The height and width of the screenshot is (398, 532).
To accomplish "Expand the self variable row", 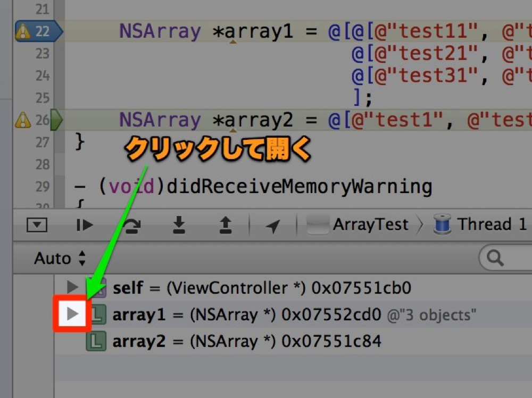I will [72, 287].
